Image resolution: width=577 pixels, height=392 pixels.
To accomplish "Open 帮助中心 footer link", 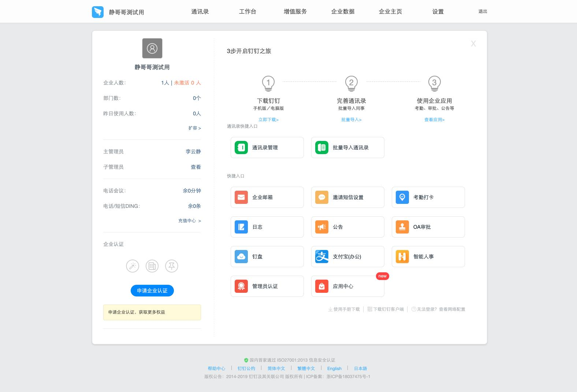I will point(216,369).
